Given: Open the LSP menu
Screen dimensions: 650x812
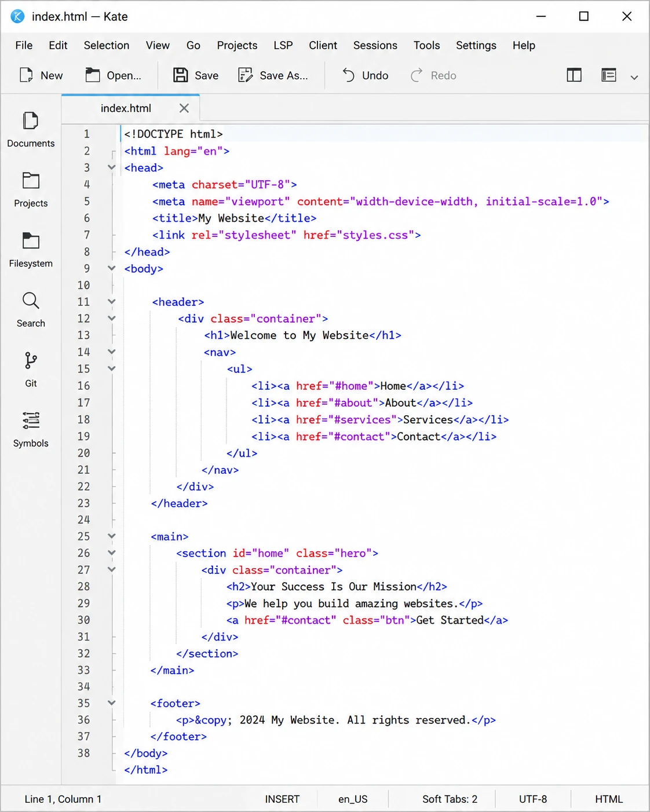Looking at the screenshot, I should tap(283, 45).
